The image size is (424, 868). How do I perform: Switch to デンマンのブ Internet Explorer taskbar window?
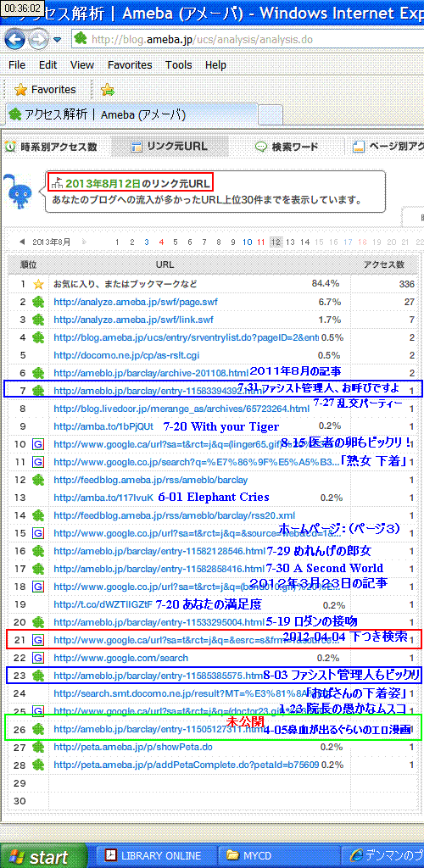click(382, 856)
